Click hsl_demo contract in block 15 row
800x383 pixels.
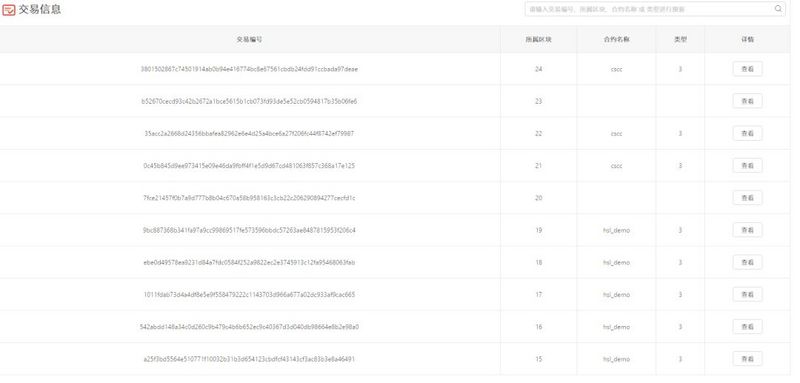[x=616, y=359]
